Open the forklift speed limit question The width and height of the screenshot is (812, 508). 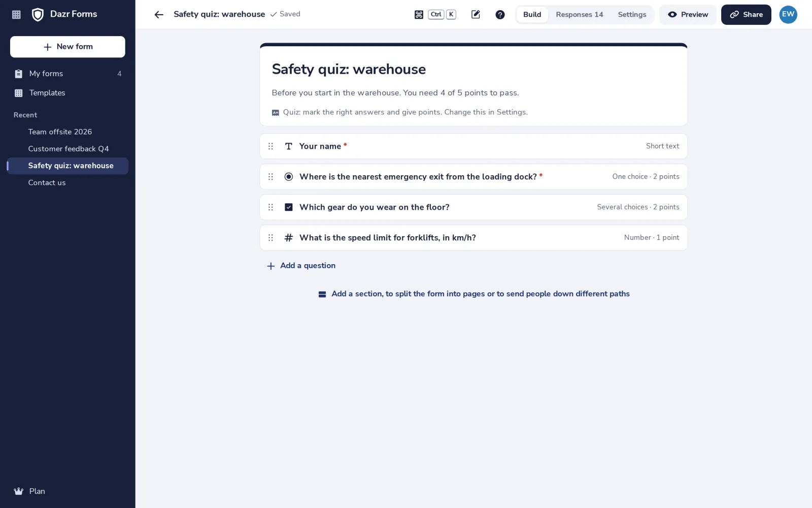click(473, 238)
